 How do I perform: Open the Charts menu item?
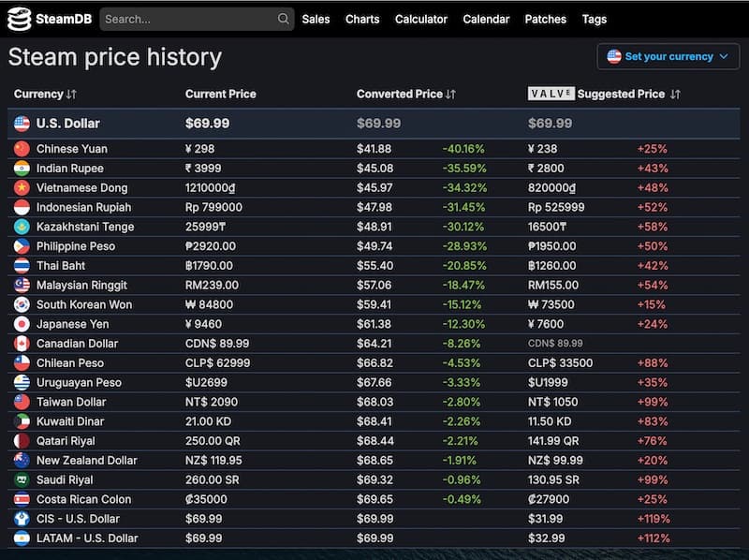click(362, 19)
